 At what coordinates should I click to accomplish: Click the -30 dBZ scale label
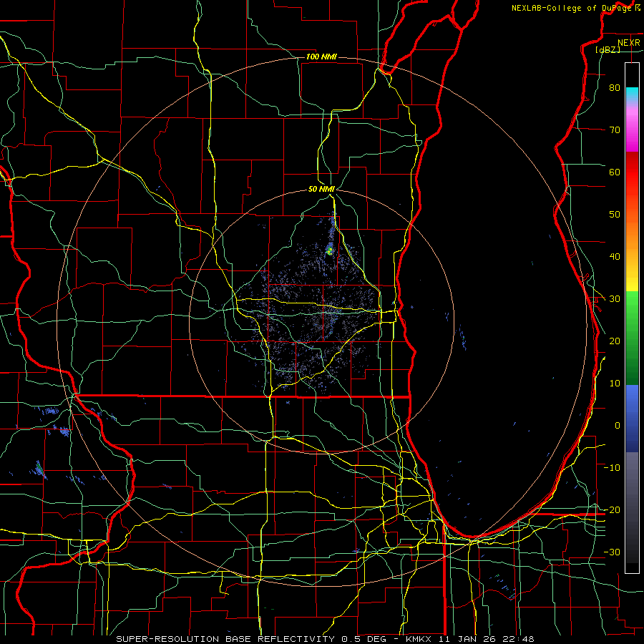click(612, 552)
